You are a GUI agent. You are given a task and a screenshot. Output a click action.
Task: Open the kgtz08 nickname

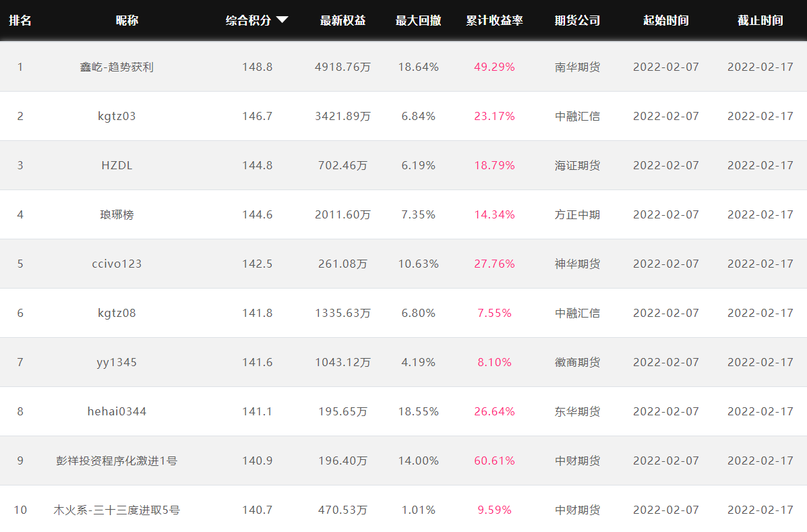click(117, 313)
